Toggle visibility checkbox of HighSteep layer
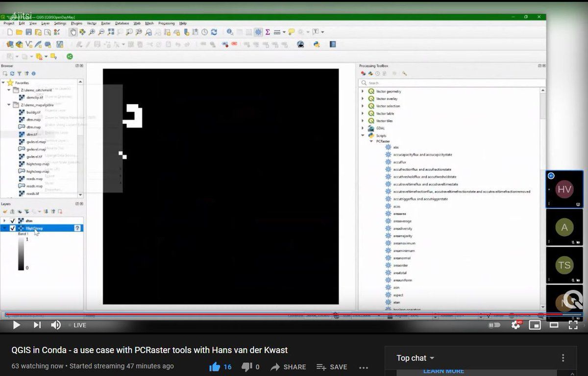Screen dimensions: 588x376 click(x=13, y=228)
